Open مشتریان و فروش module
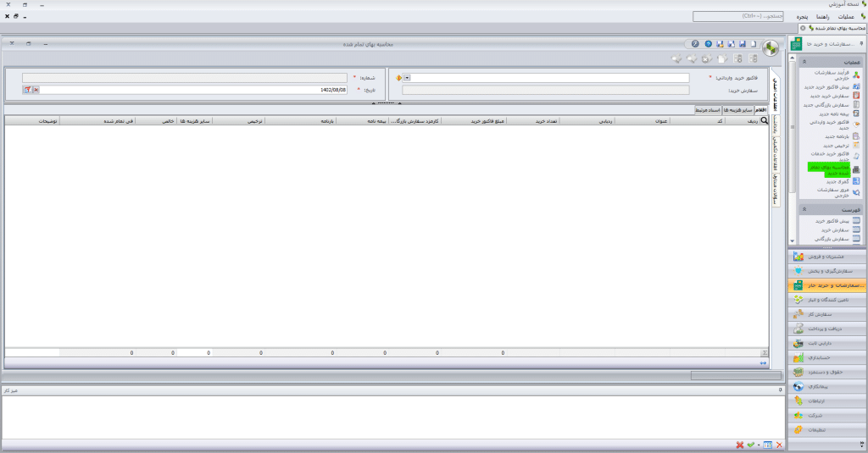868x453 pixels. pyautogui.click(x=827, y=257)
